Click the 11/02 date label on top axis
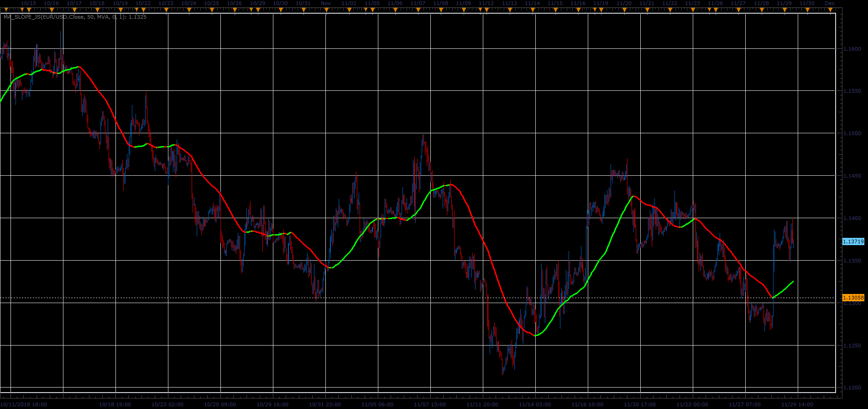The height and width of the screenshot is (409, 868). click(349, 3)
